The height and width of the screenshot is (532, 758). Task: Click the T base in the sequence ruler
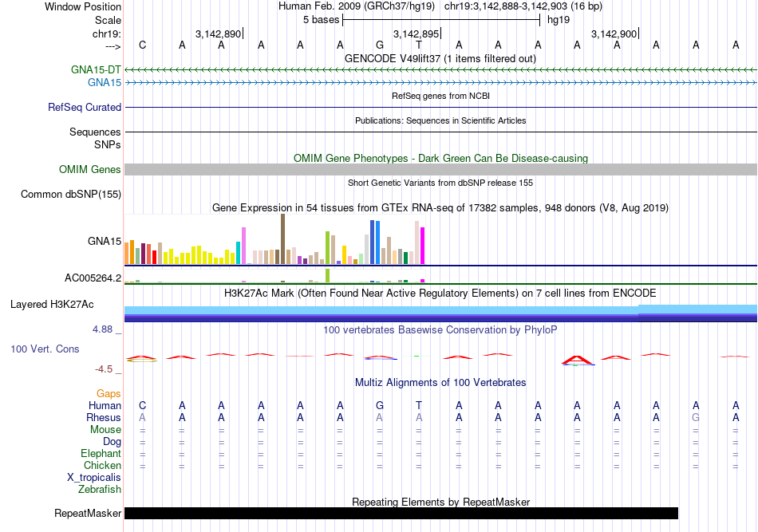pos(419,45)
